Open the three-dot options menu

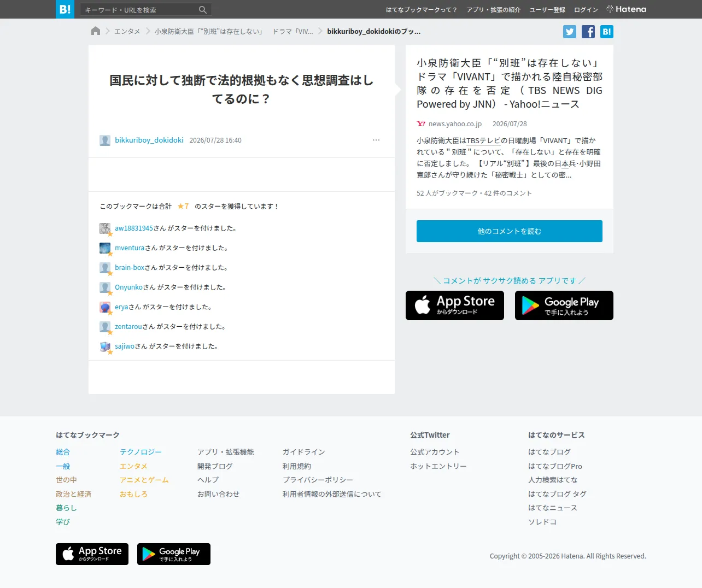coord(376,140)
